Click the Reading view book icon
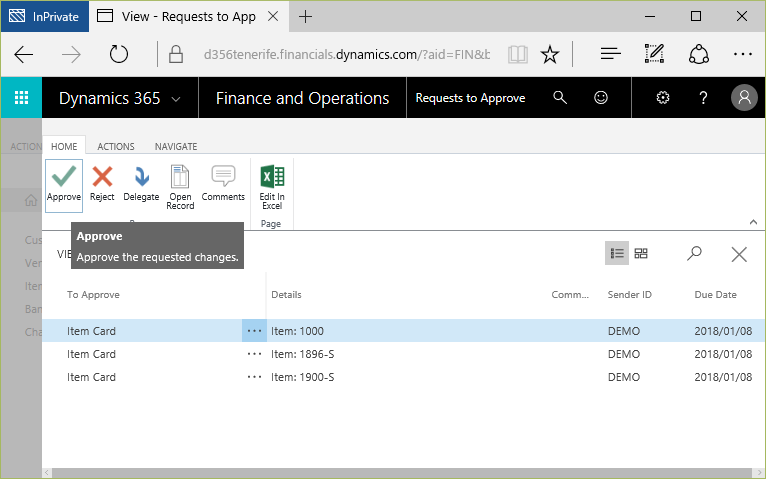766x479 pixels. point(518,54)
